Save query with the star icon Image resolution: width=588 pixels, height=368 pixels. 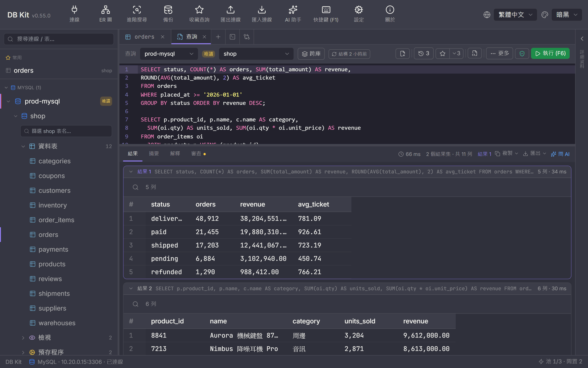click(442, 54)
